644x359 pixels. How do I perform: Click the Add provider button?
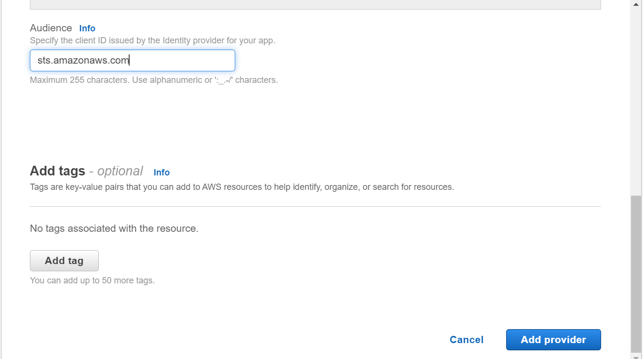pos(553,340)
